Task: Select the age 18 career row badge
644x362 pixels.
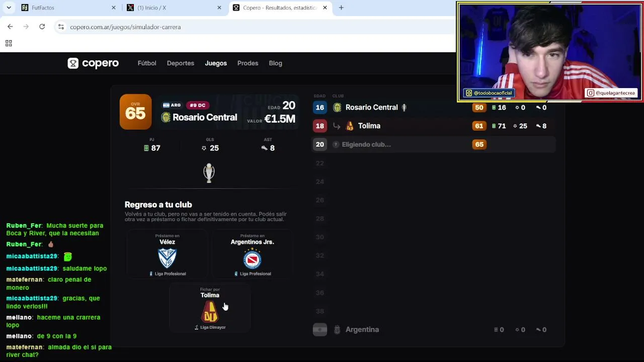Action: 319,126
